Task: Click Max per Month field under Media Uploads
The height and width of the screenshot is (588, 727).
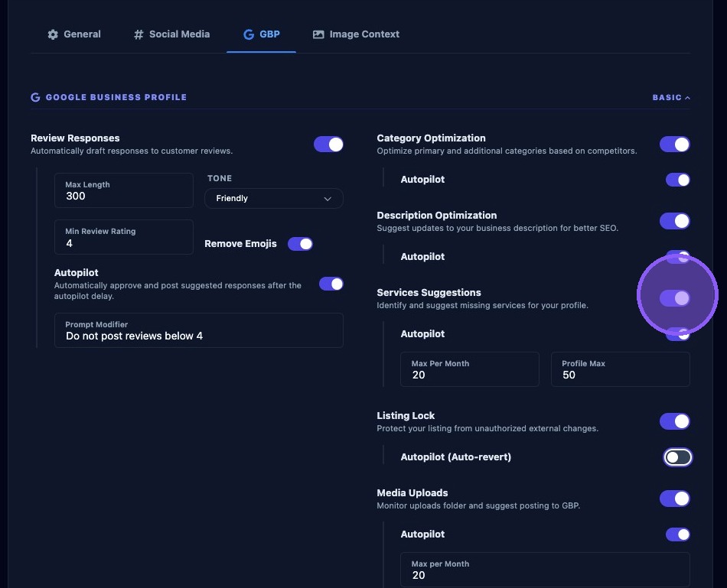Action: point(545,570)
